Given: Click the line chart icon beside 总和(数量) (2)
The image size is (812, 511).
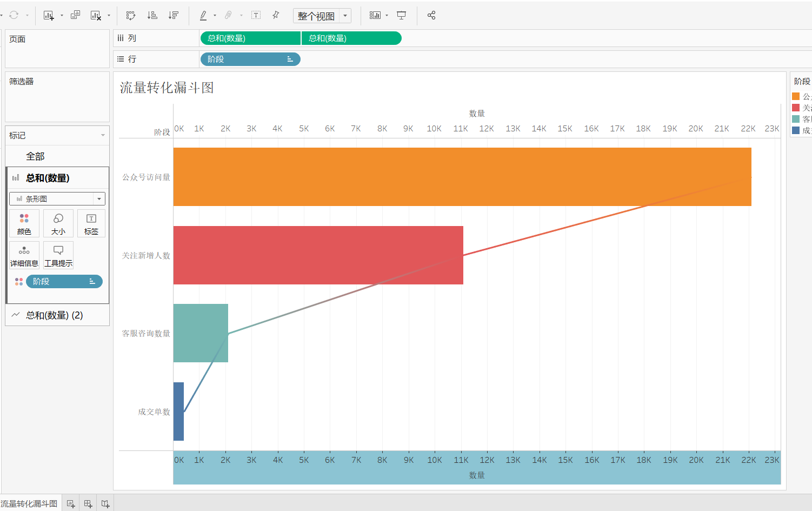Looking at the screenshot, I should coord(16,315).
